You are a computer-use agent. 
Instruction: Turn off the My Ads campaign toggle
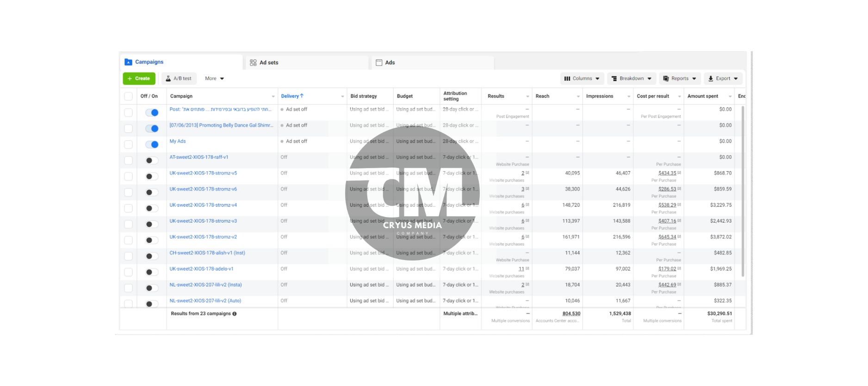tap(152, 144)
